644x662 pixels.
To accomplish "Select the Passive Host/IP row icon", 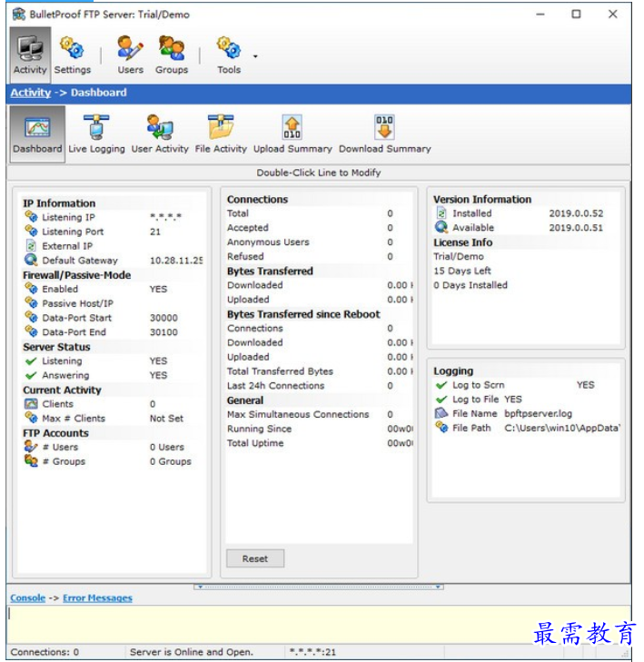I will click(31, 302).
